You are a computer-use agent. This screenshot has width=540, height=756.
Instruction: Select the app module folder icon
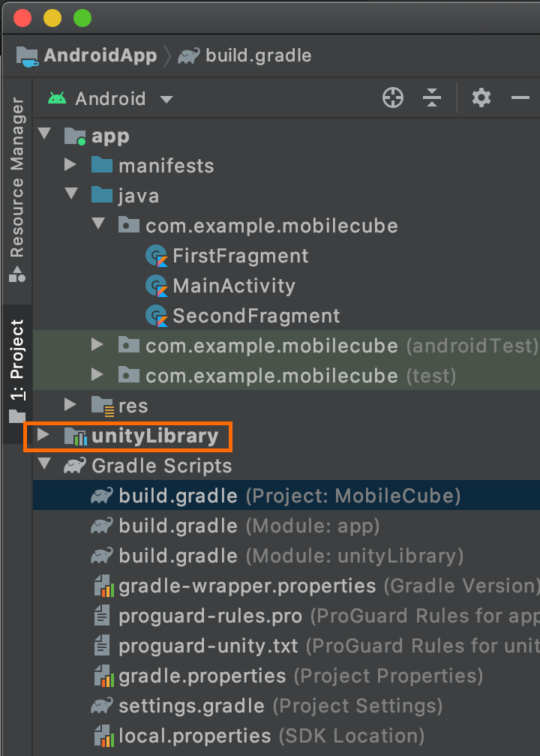pos(75,136)
